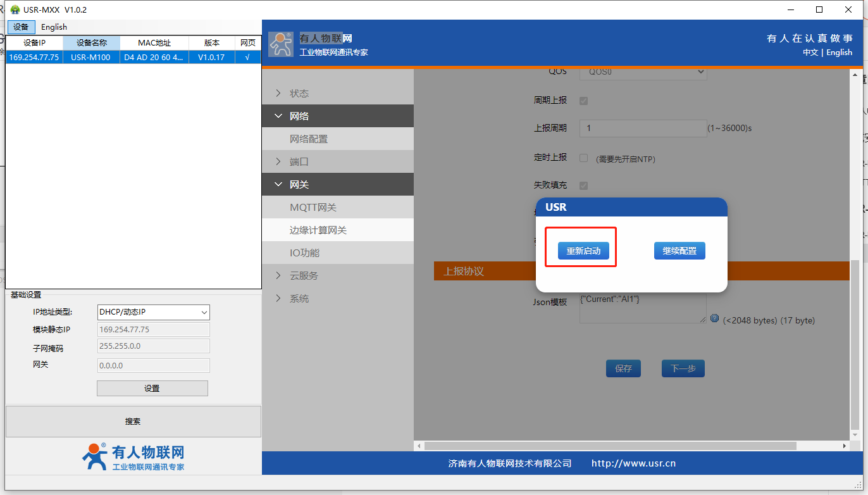Select device IP 169.254.77.75 cell
The image size is (868, 495).
tap(34, 57)
